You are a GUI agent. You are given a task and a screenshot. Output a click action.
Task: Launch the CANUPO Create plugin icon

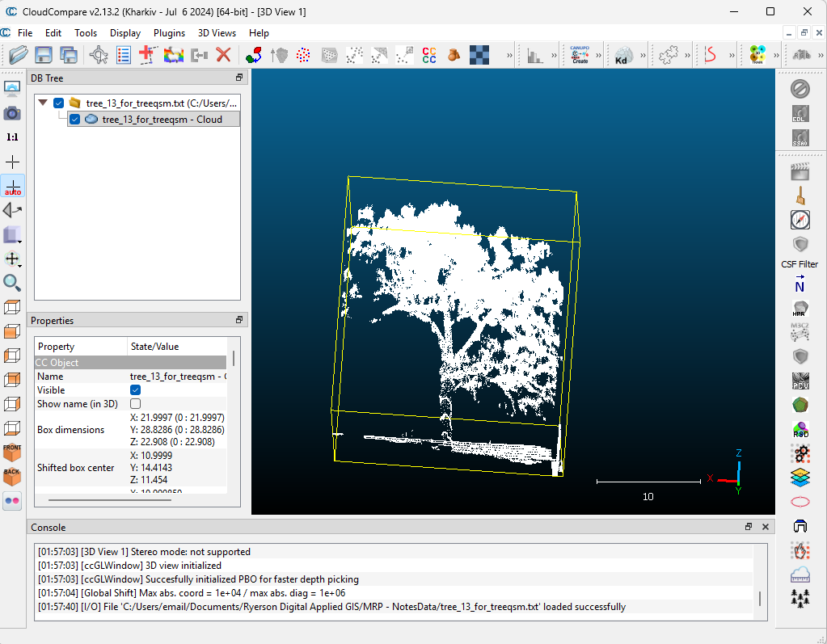(x=580, y=55)
